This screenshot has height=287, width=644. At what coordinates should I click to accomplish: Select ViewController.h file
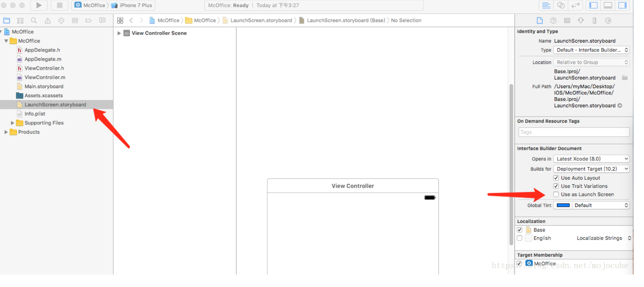(x=44, y=68)
